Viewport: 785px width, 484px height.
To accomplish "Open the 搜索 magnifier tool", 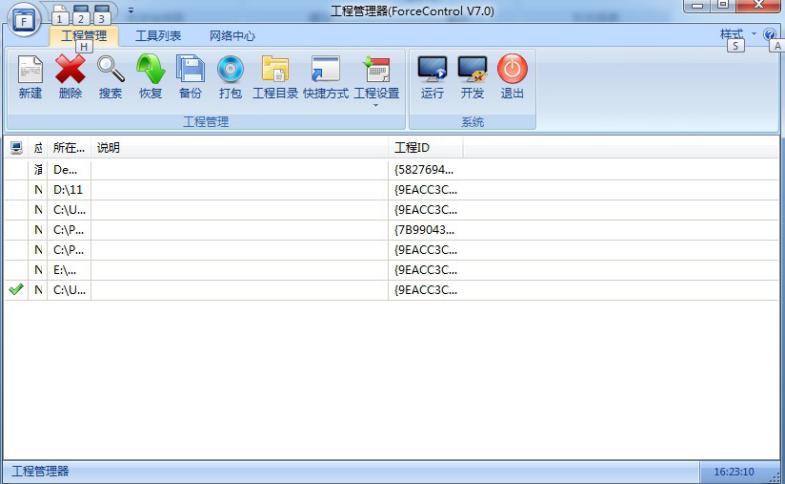I will pyautogui.click(x=110, y=69).
